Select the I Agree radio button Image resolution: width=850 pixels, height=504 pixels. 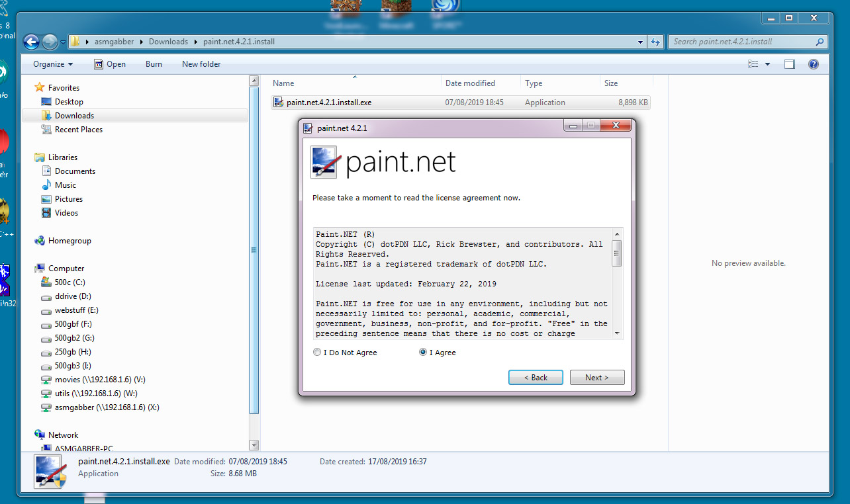tap(423, 353)
